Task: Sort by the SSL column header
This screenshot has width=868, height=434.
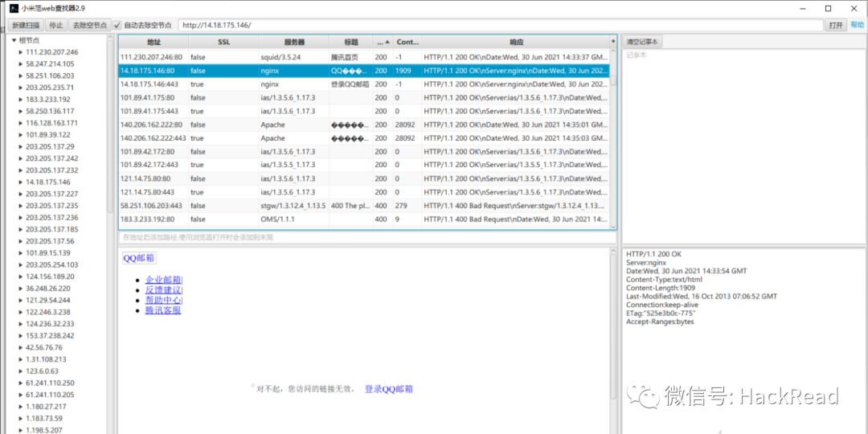Action: (223, 42)
